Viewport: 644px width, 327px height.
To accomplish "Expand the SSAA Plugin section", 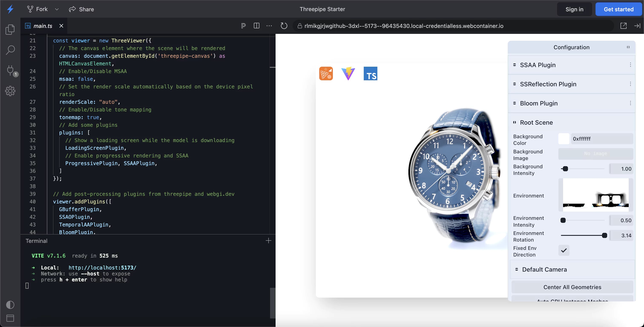I will pyautogui.click(x=538, y=65).
